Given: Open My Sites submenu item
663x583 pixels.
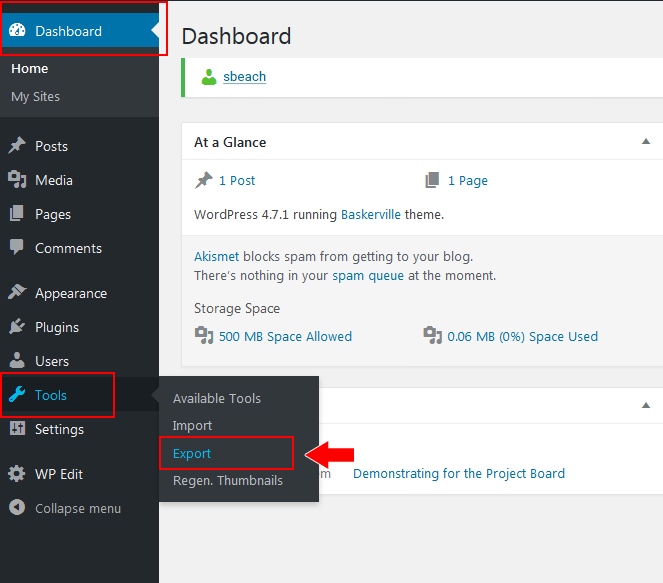Looking at the screenshot, I should coord(36,97).
